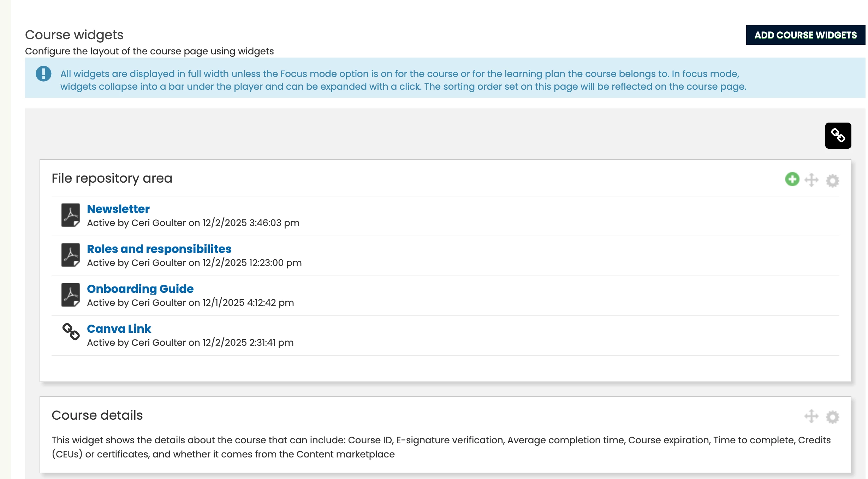Click Roles and responsibilites PDF icon
This screenshot has height=479, width=868.
tap(71, 255)
